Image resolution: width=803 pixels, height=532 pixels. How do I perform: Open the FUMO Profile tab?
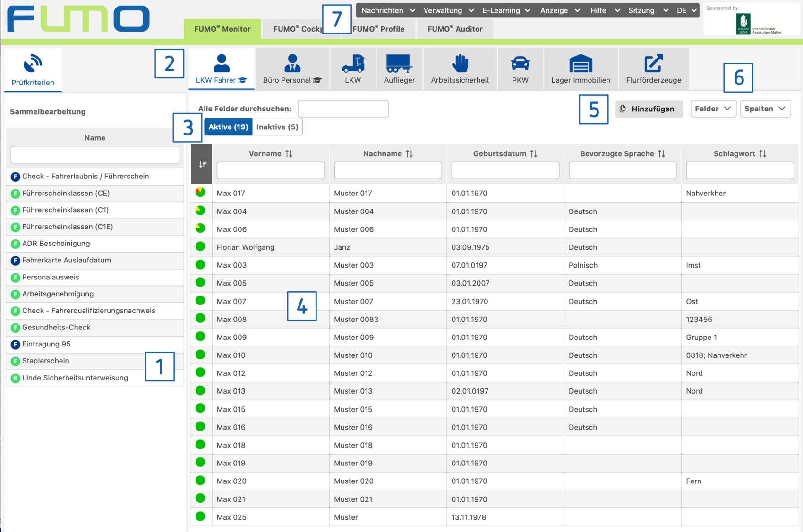tap(378, 29)
